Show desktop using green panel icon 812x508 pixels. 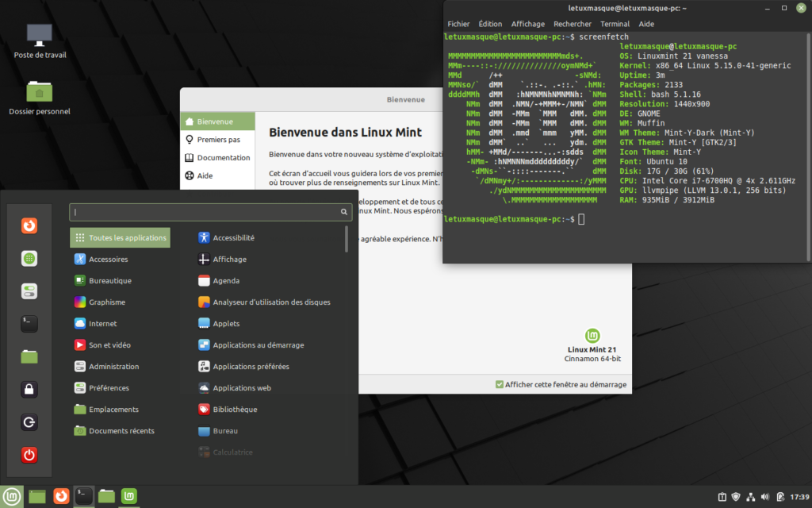coord(36,497)
